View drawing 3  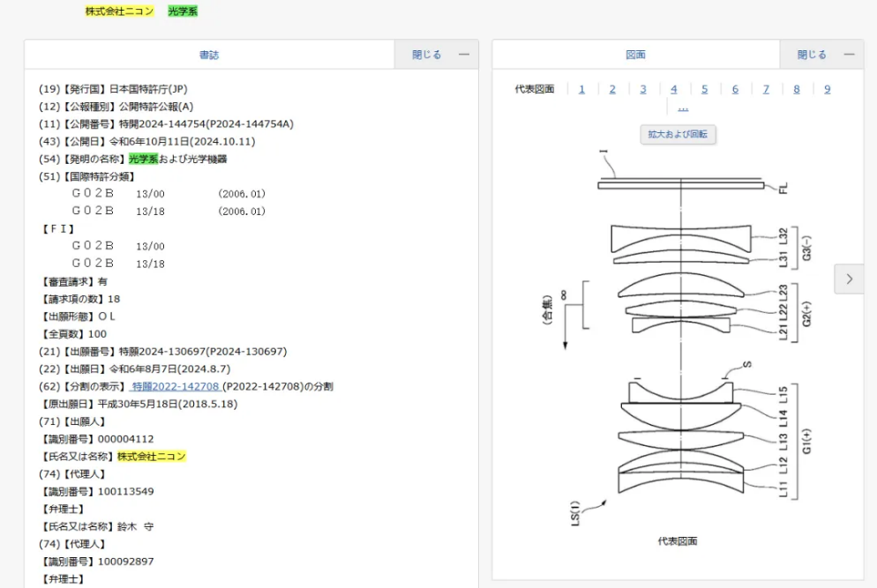[643, 89]
